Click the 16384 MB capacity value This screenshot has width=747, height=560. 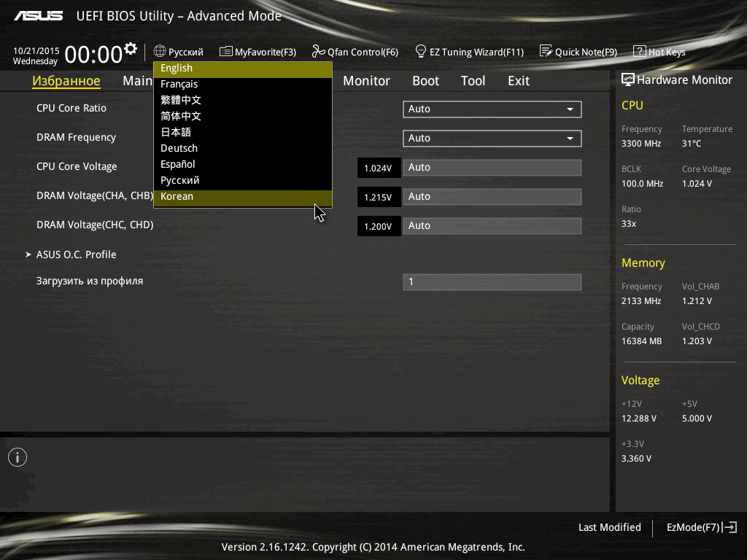641,341
